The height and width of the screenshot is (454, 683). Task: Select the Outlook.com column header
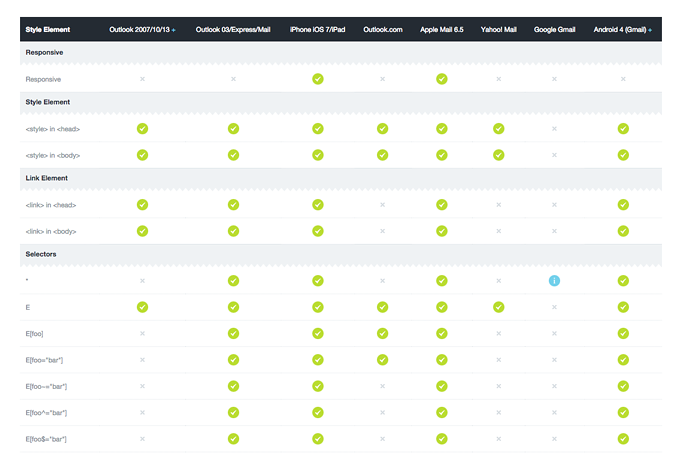[383, 31]
